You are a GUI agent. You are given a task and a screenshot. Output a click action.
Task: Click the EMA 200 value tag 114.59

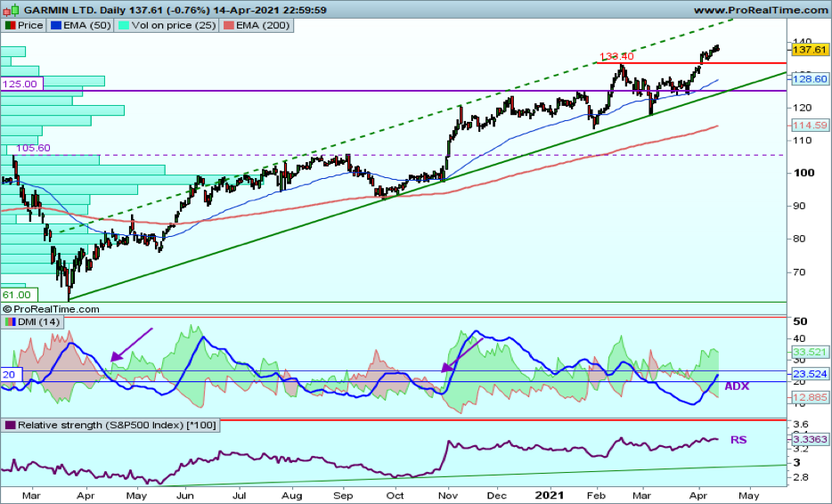coord(810,126)
